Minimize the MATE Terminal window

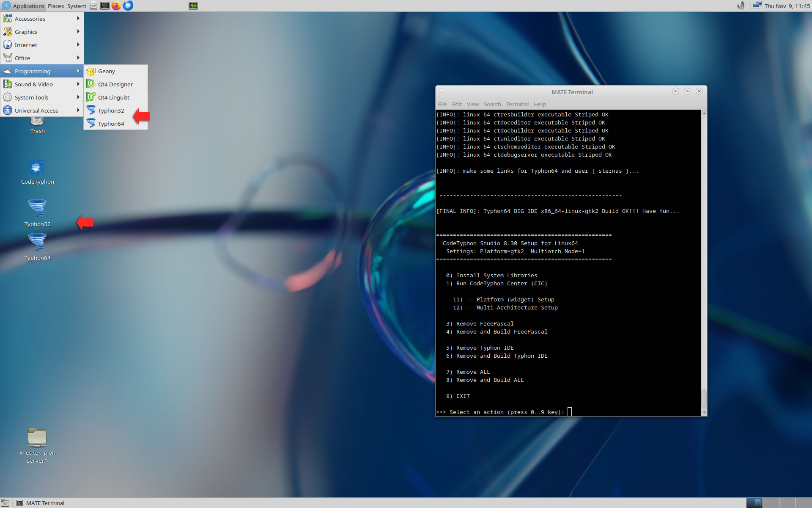675,91
